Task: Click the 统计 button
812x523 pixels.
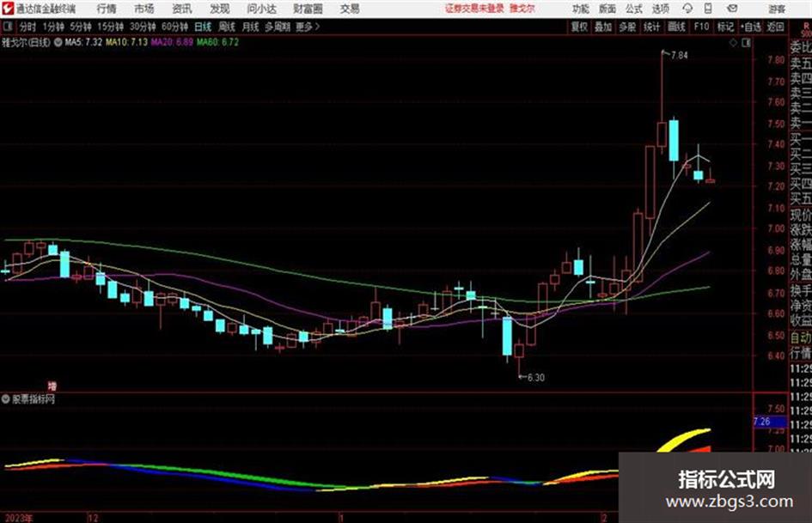Action: [651, 27]
